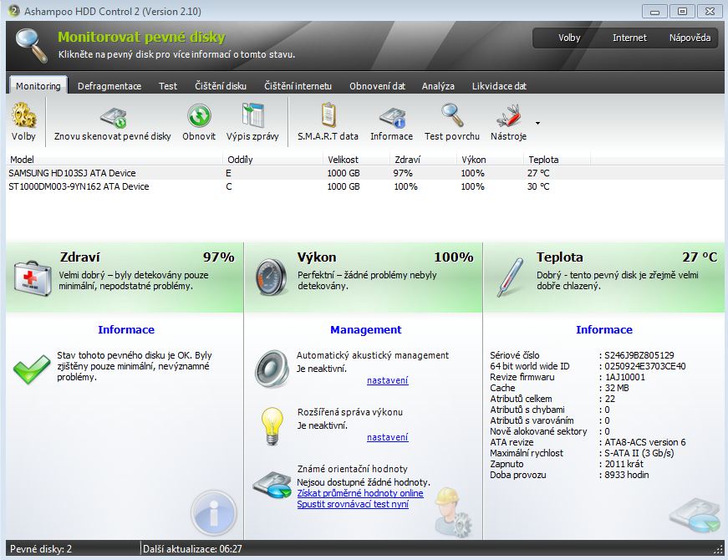Show S.M.A.R.T data clipboard icon
The height and width of the screenshot is (560, 728).
328,115
